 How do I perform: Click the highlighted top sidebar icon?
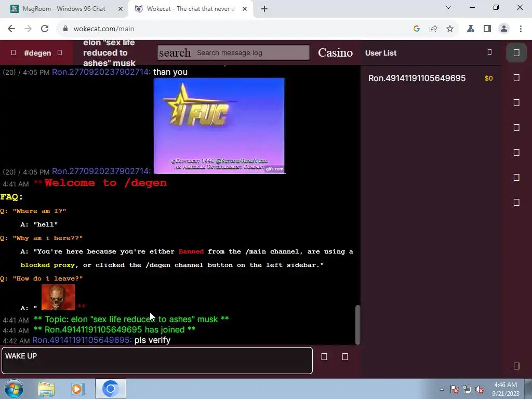516,52
